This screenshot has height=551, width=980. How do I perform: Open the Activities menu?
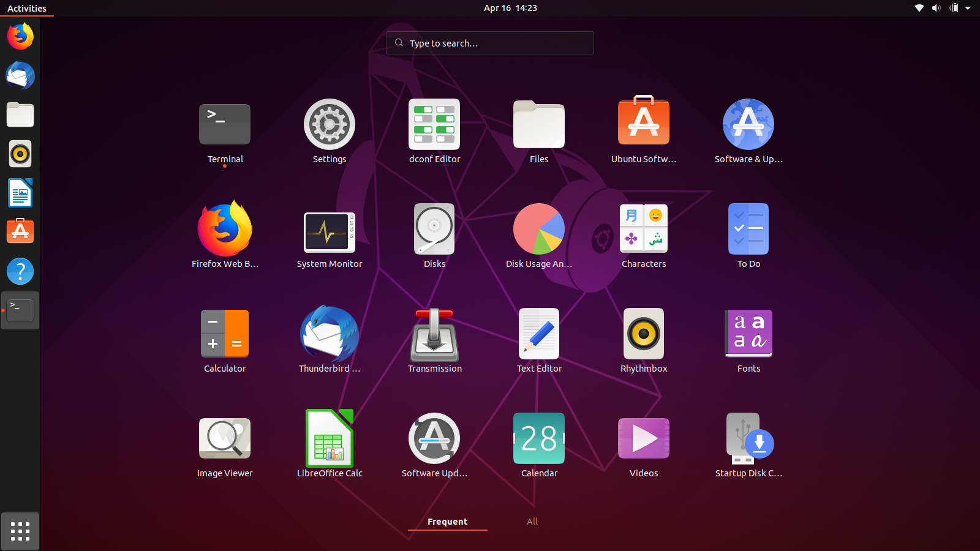[x=26, y=8]
